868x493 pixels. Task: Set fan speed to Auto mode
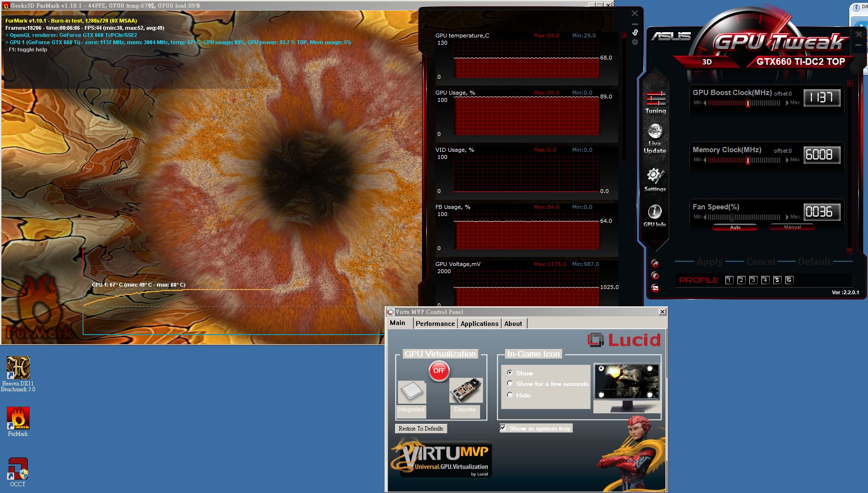pyautogui.click(x=735, y=228)
